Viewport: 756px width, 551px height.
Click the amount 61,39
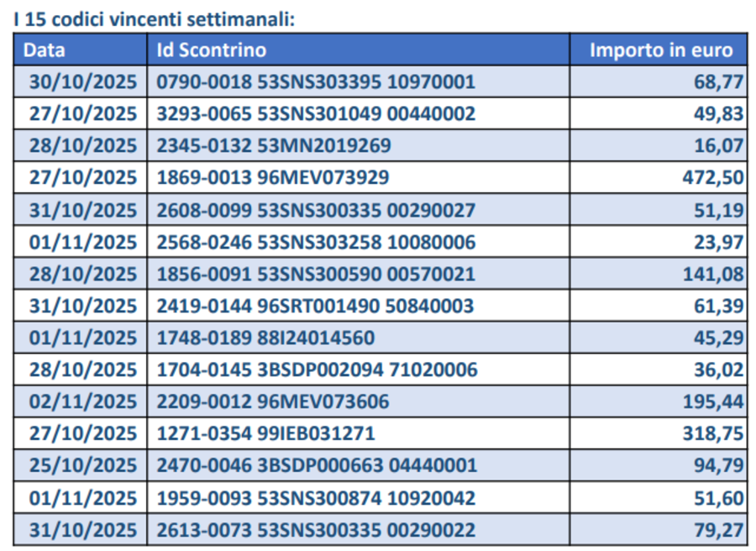tap(721, 306)
